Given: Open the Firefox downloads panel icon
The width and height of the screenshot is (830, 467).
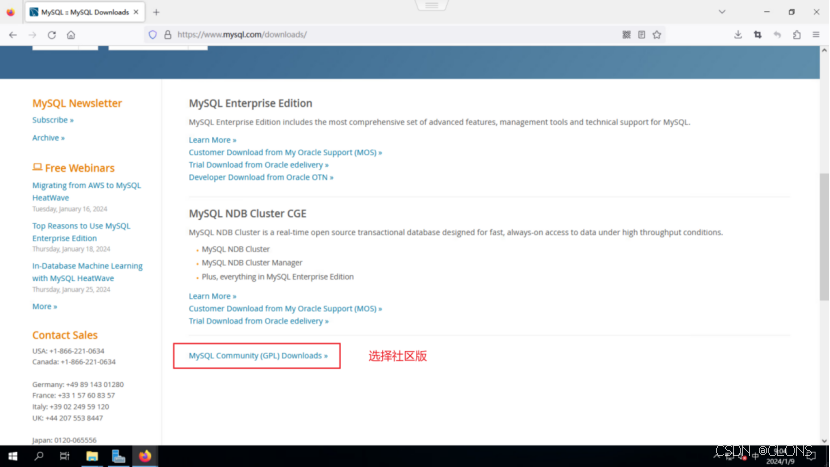Looking at the screenshot, I should [x=738, y=35].
